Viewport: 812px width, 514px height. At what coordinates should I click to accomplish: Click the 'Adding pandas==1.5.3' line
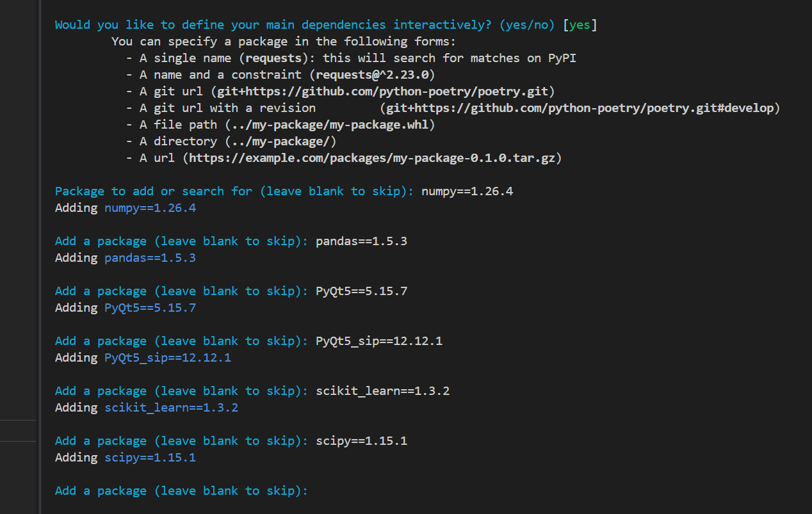click(x=126, y=258)
